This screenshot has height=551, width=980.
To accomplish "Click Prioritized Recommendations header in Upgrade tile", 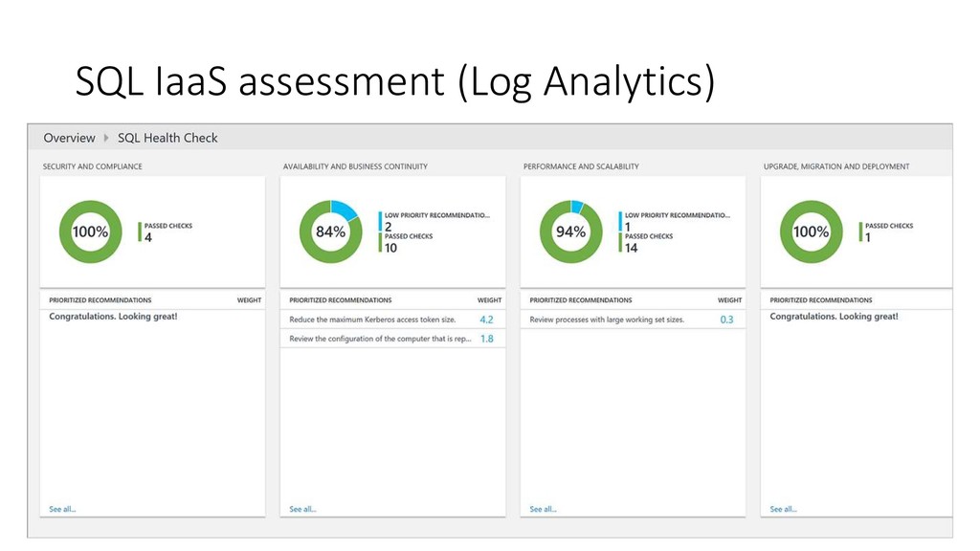I will tap(820, 299).
